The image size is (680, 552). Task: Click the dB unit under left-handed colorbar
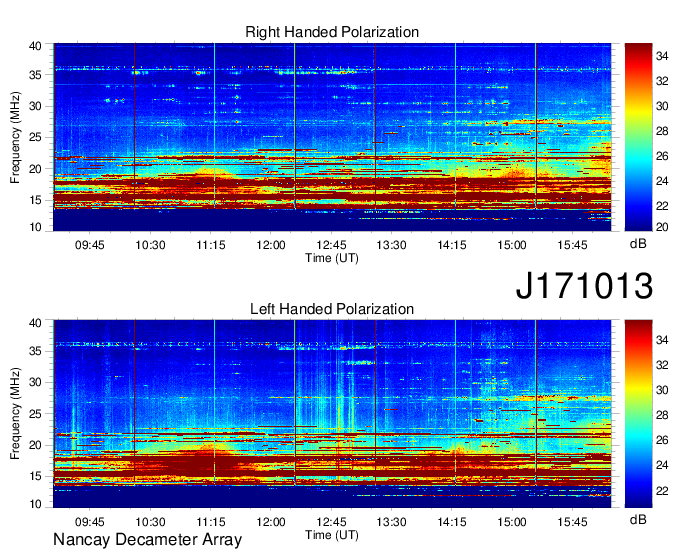(638, 520)
